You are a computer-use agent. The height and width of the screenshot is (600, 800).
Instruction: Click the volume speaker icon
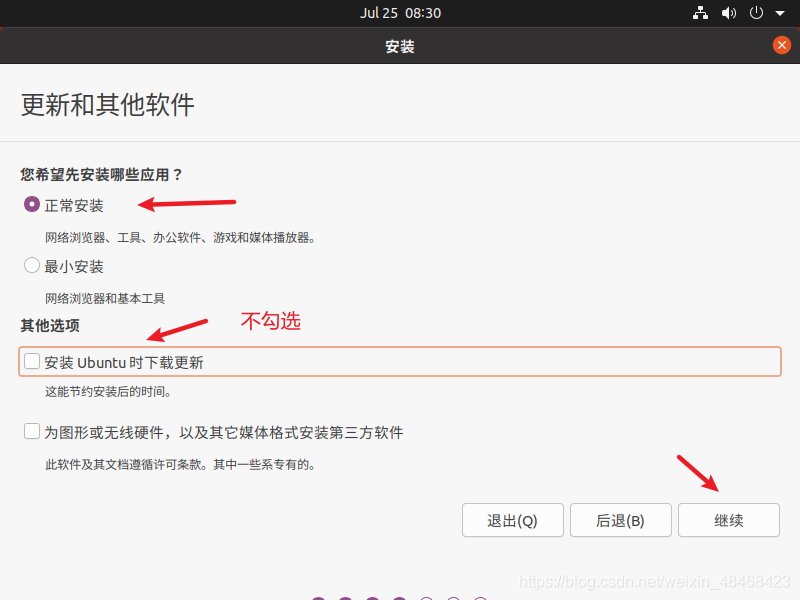[729, 13]
